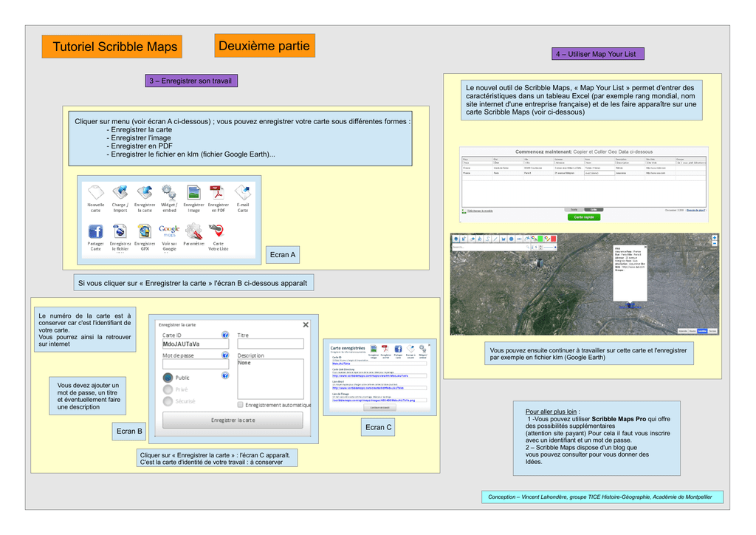Click the Facebook Partager Carte icon in Ecran A
The height and width of the screenshot is (535, 756).
tap(96, 231)
